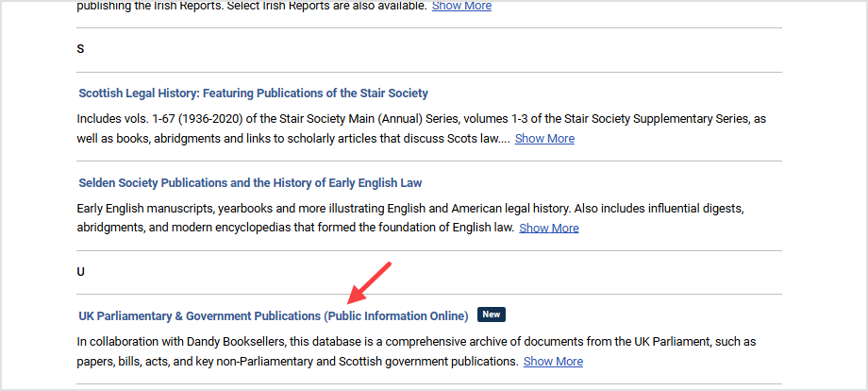The width and height of the screenshot is (868, 391).
Task: Click the red arrow annotation
Action: (370, 283)
